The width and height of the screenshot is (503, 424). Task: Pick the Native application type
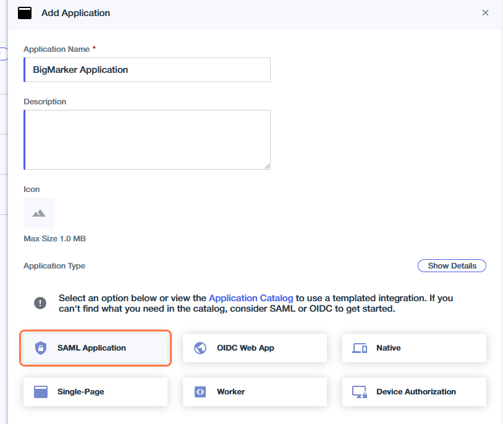click(x=414, y=348)
